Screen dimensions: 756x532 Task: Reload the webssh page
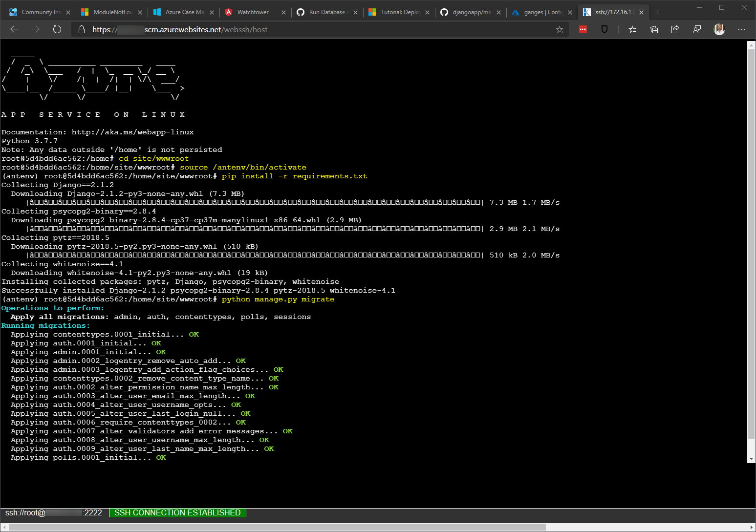[x=57, y=29]
